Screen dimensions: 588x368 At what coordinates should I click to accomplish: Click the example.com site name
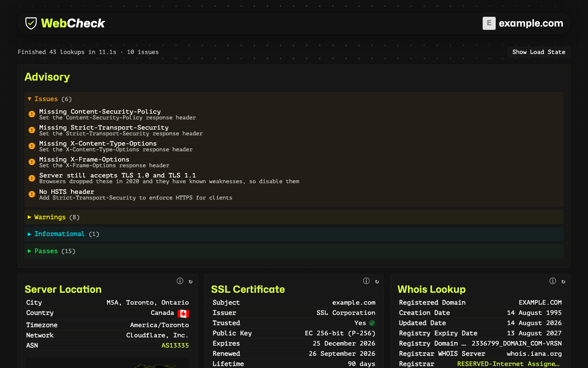[x=531, y=23]
